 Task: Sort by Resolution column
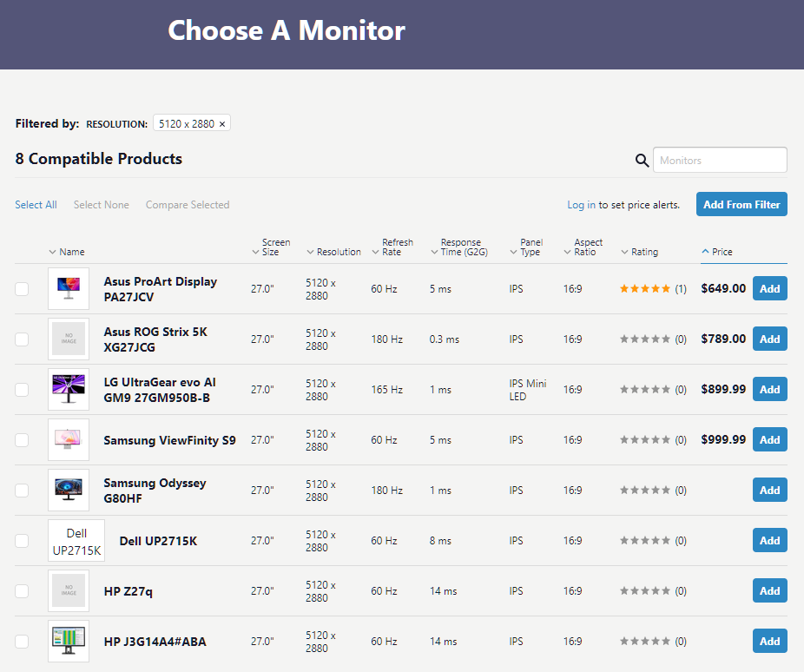[333, 252]
